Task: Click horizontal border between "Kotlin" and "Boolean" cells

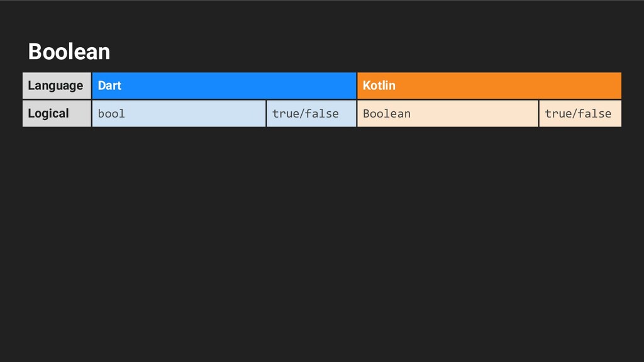Action: (x=489, y=99)
